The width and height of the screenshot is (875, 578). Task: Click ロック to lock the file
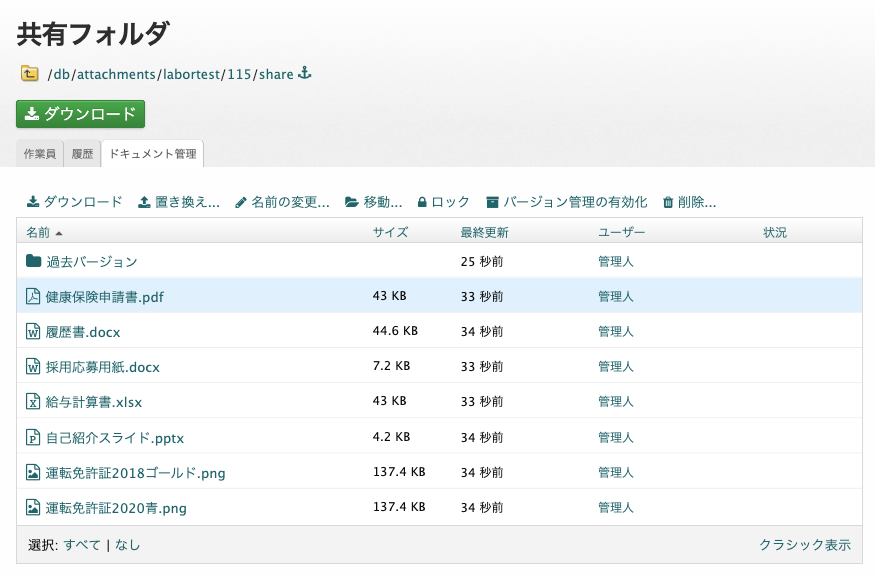point(443,202)
